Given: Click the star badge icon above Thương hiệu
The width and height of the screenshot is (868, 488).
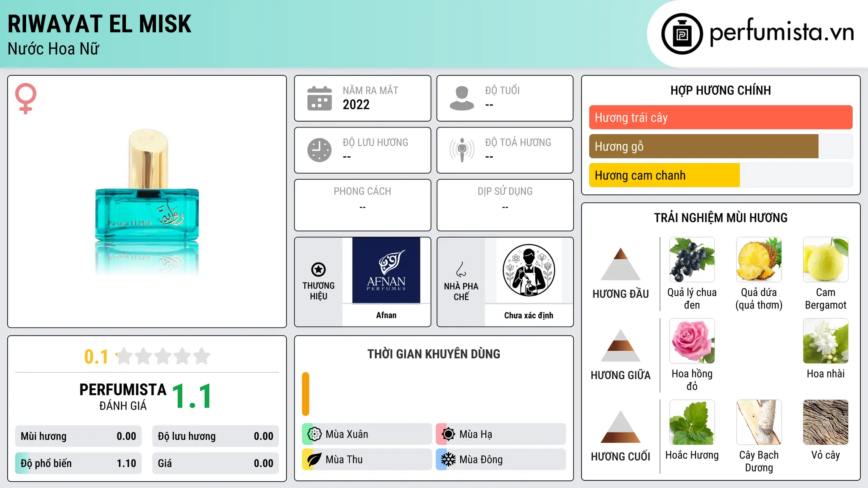Looking at the screenshot, I should click(x=318, y=269).
